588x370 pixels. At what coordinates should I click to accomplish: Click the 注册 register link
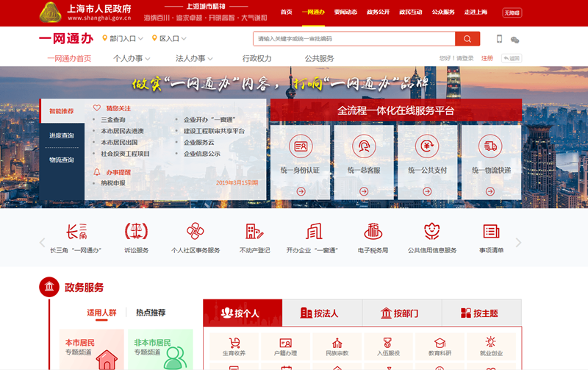point(487,58)
